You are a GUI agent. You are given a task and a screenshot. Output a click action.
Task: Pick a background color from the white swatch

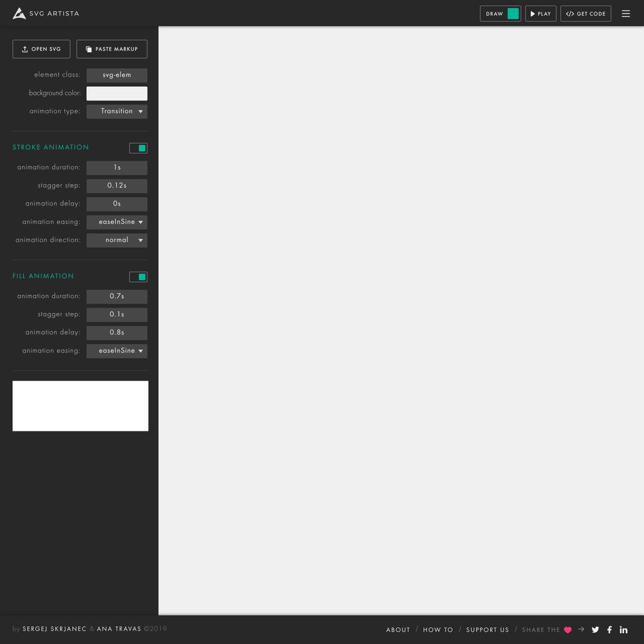point(117,93)
